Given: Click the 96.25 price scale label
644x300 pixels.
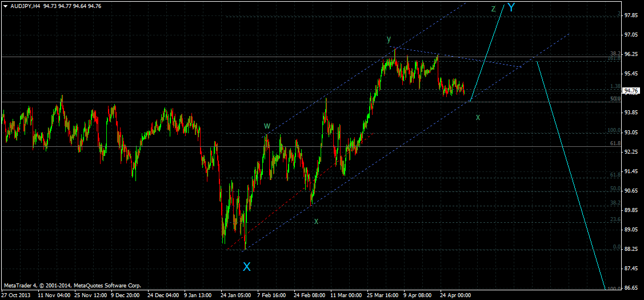Looking at the screenshot, I should point(631,54).
